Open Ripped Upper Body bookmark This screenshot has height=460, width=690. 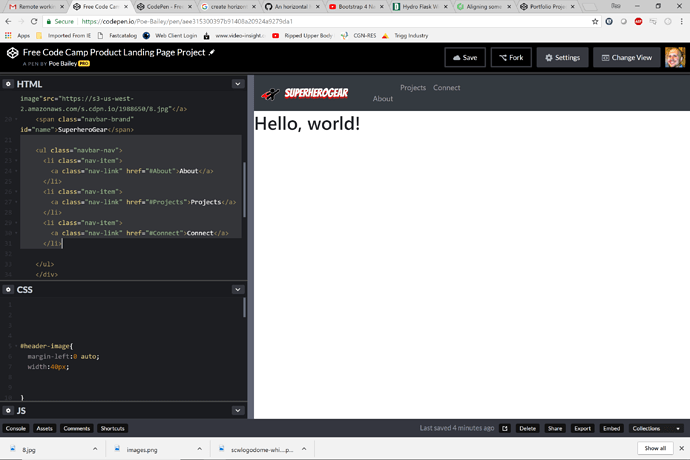tap(303, 36)
